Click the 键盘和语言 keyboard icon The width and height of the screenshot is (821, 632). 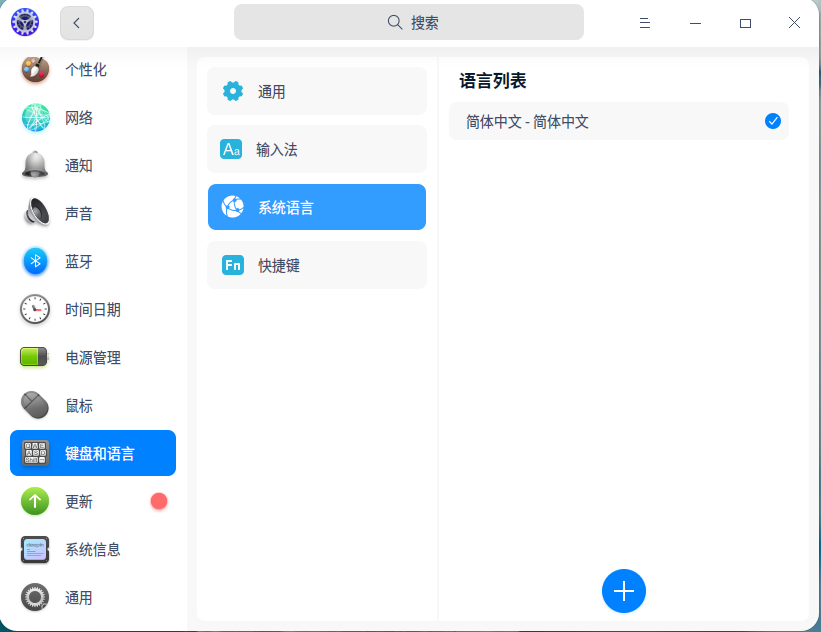(x=35, y=453)
